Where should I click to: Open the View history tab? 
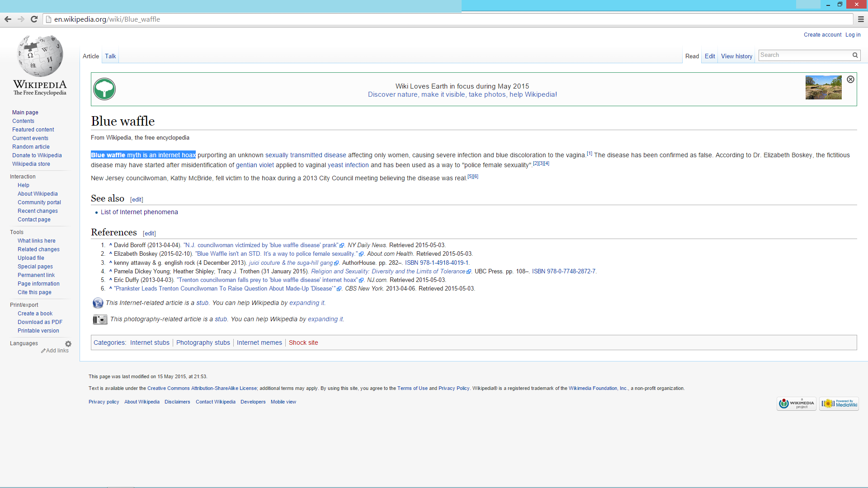736,56
